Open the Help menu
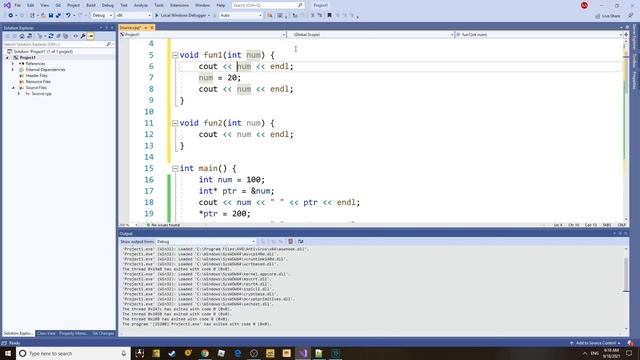The height and width of the screenshot is (360, 640). click(221, 5)
